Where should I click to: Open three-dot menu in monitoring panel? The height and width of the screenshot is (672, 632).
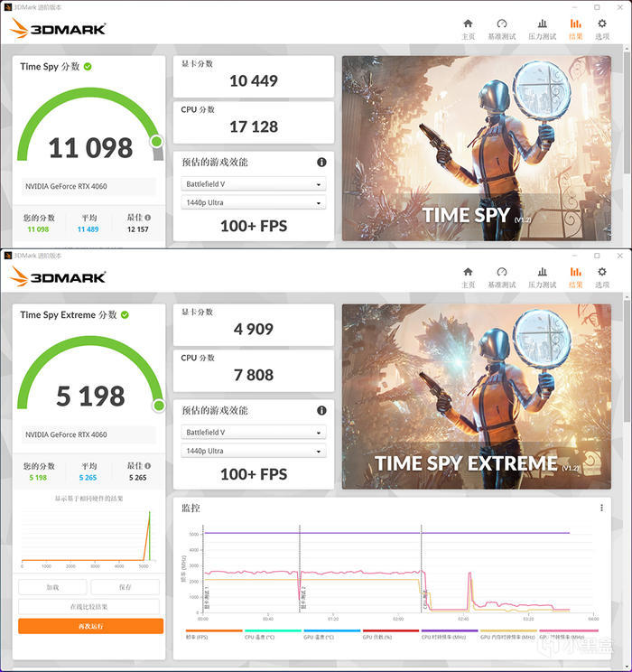coord(601,508)
